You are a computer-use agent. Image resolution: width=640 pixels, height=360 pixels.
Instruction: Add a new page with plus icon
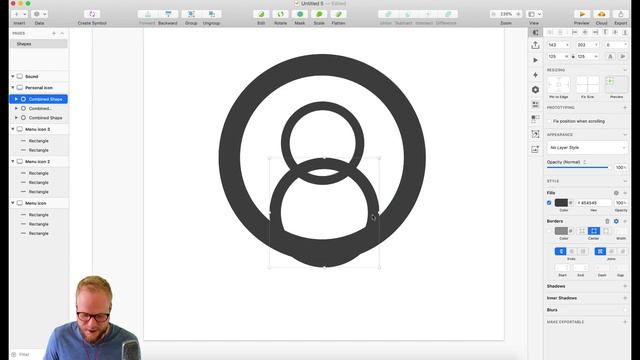coord(54,33)
